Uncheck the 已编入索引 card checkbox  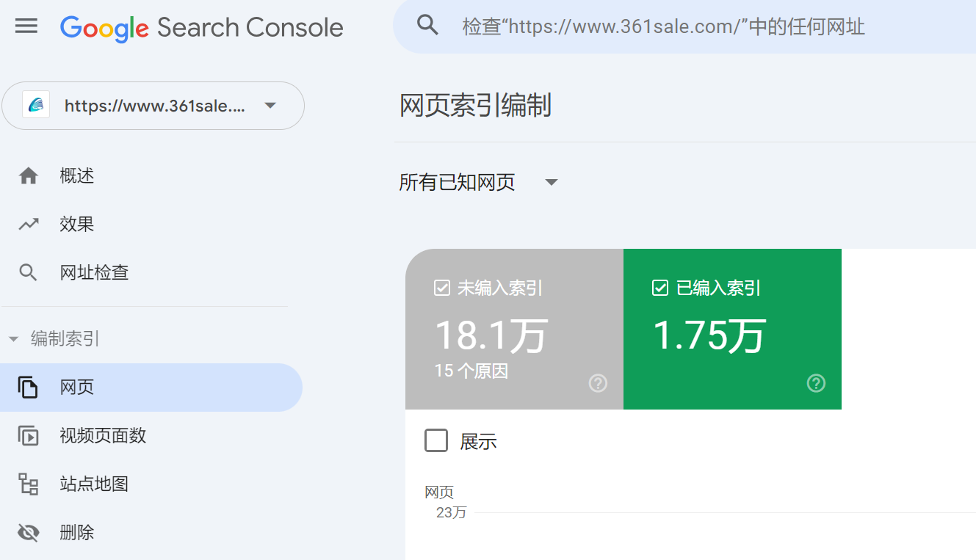pos(659,288)
